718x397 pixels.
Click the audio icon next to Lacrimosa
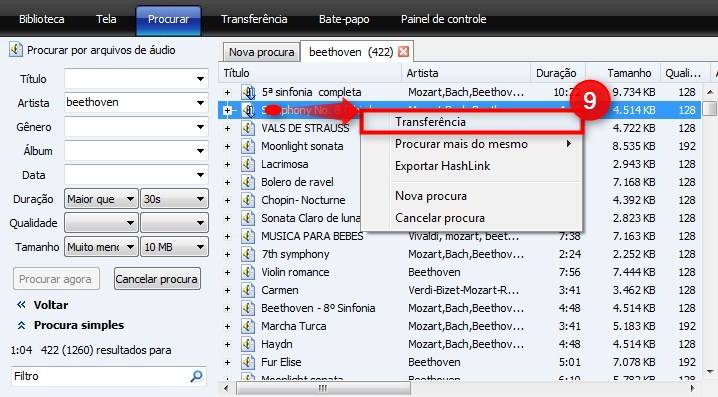coord(248,164)
